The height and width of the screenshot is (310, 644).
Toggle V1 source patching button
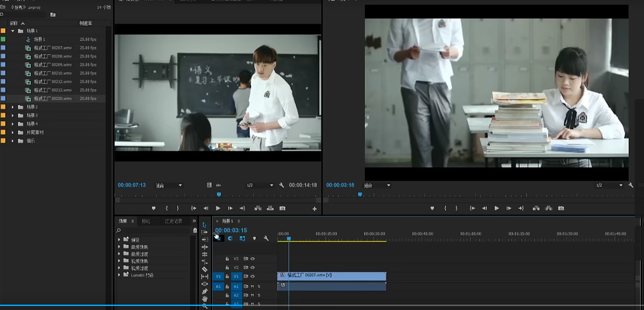click(x=218, y=277)
